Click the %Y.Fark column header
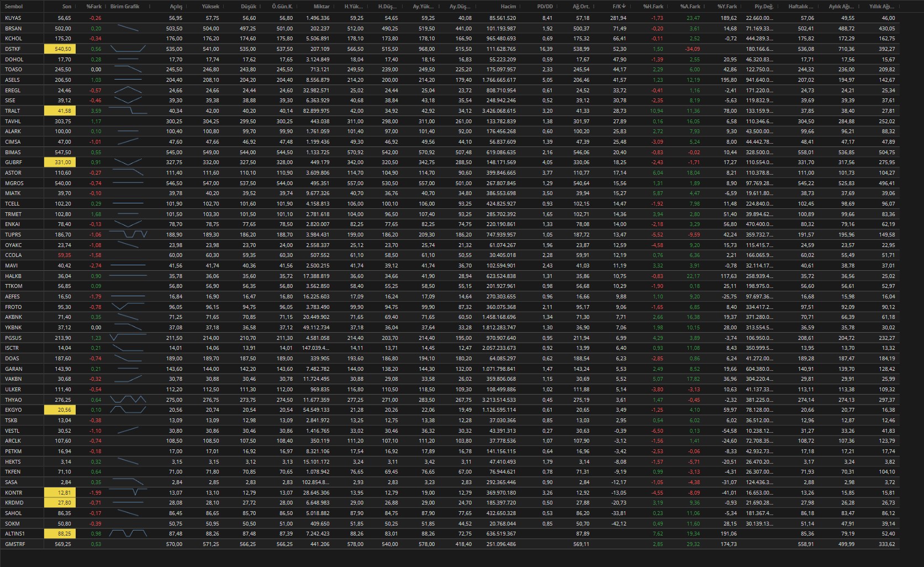The image size is (924, 567). 727,7
